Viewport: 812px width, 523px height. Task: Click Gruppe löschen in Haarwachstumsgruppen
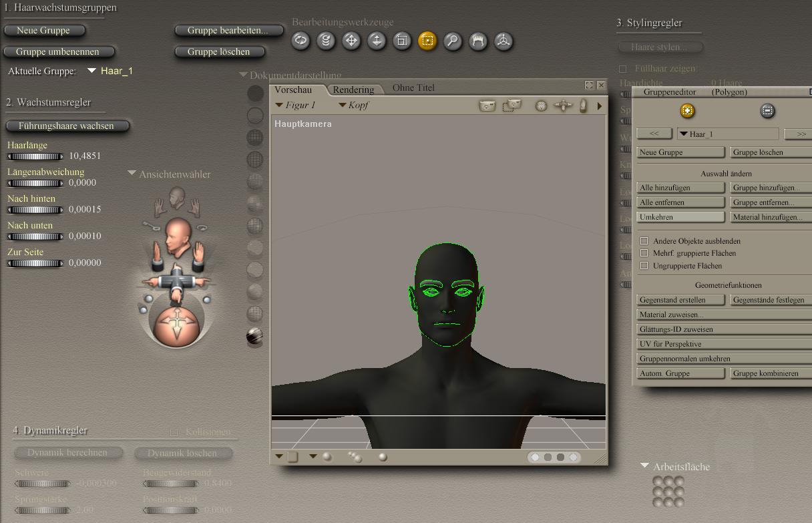[220, 51]
